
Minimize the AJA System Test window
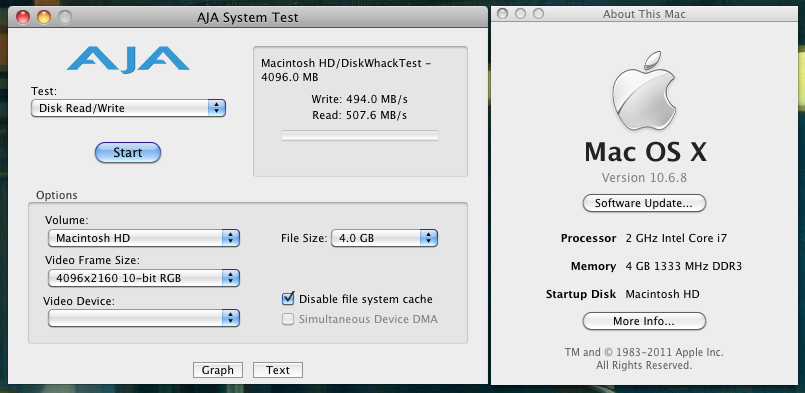[x=44, y=17]
